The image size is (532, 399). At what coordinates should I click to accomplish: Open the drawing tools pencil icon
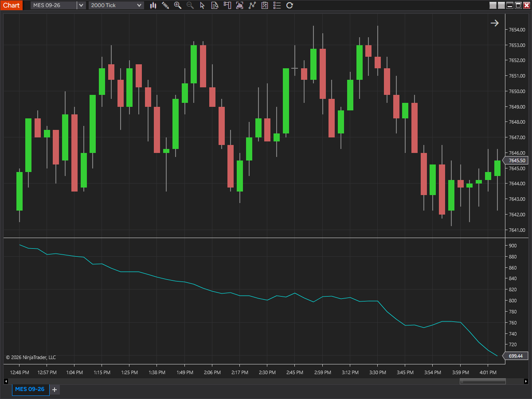[x=165, y=5]
